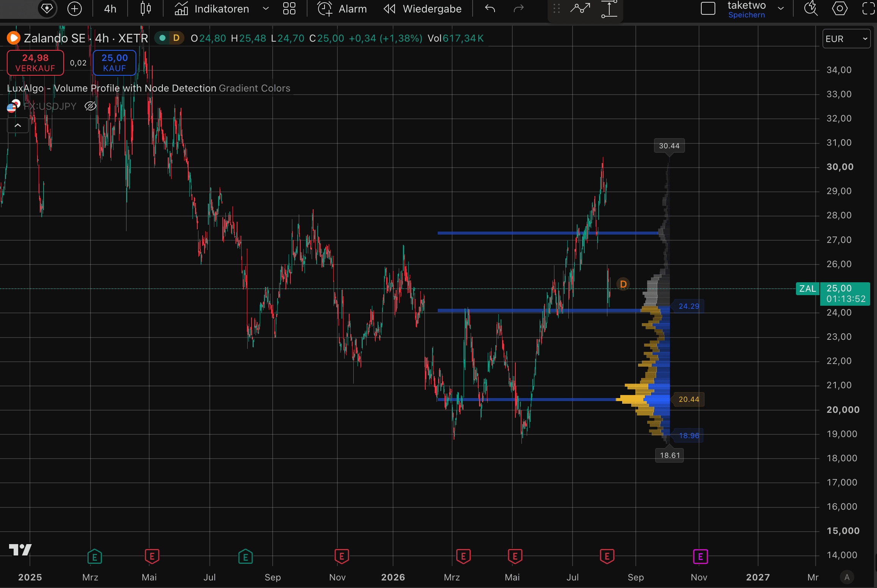This screenshot has width=877, height=588.
Task: Click the 18.61 profile low label
Action: pos(669,455)
